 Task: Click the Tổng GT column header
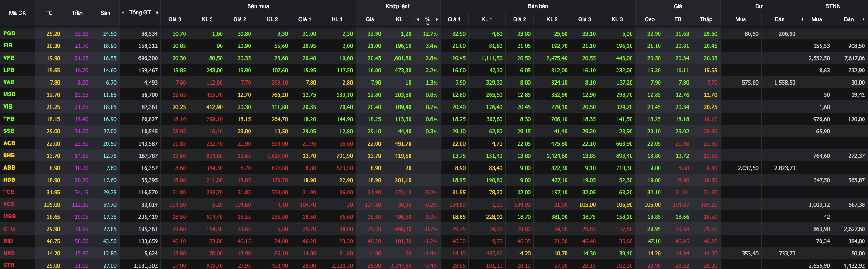(140, 13)
